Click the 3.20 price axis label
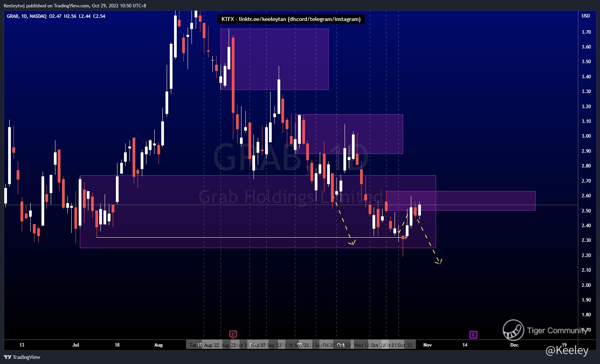This screenshot has height=364, width=600. (586, 107)
